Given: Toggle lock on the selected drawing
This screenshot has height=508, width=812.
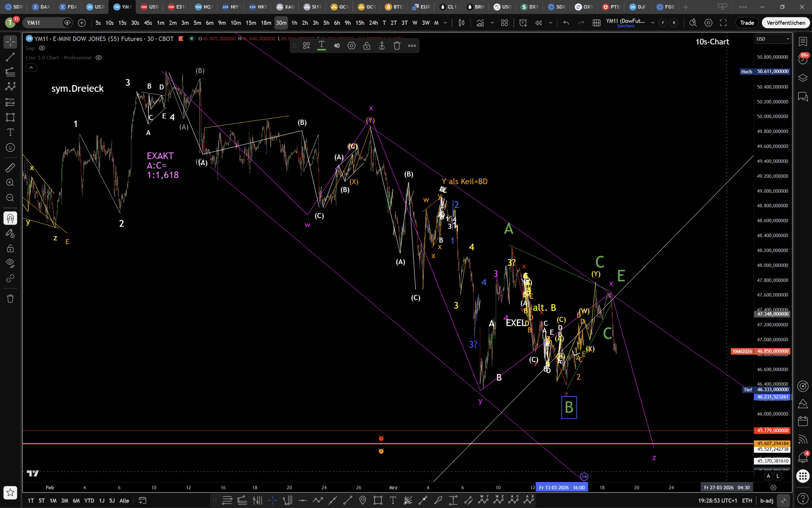Looking at the screenshot, I should pos(367,46).
